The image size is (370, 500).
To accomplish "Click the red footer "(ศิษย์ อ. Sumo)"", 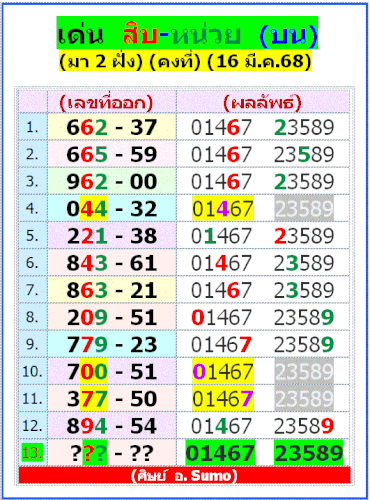I will coord(184,475).
